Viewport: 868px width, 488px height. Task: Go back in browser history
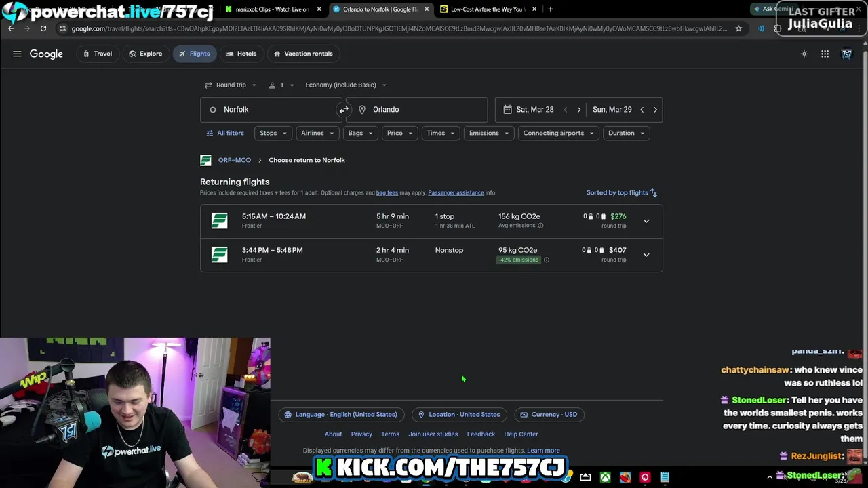point(11,28)
